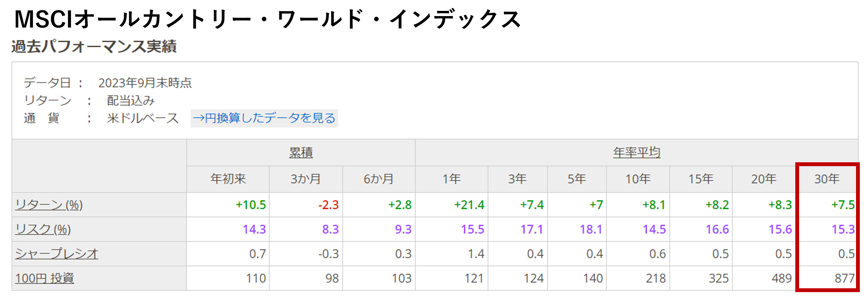This screenshot has height=297, width=868.
Task: Click the underlined 累積 header
Action: point(301,152)
